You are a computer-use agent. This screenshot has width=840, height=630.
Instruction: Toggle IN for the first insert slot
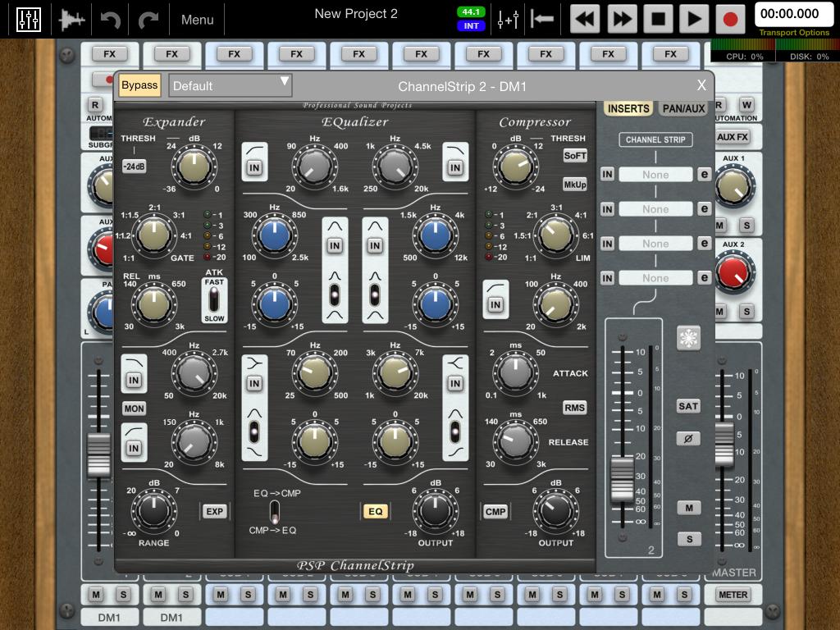pyautogui.click(x=607, y=174)
